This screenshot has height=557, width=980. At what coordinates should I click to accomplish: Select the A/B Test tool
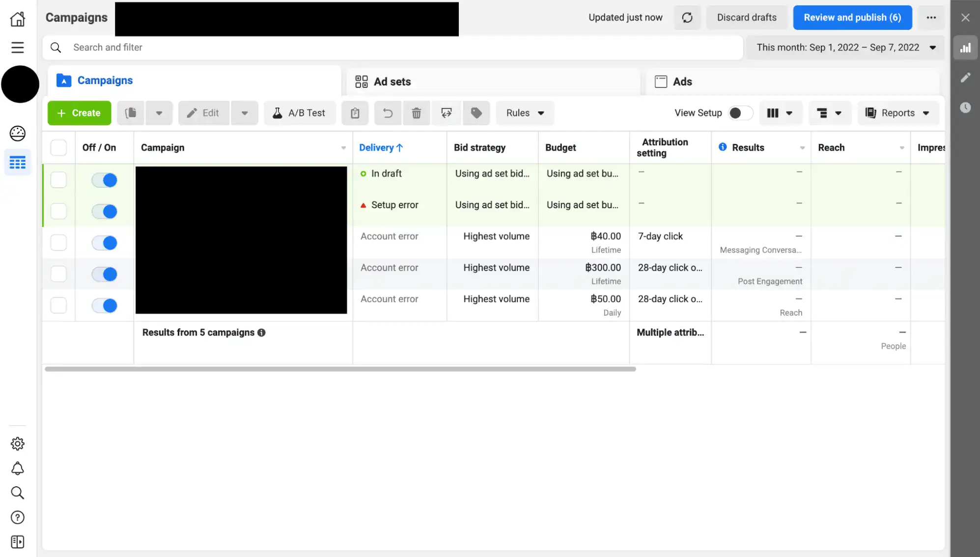[x=300, y=113]
